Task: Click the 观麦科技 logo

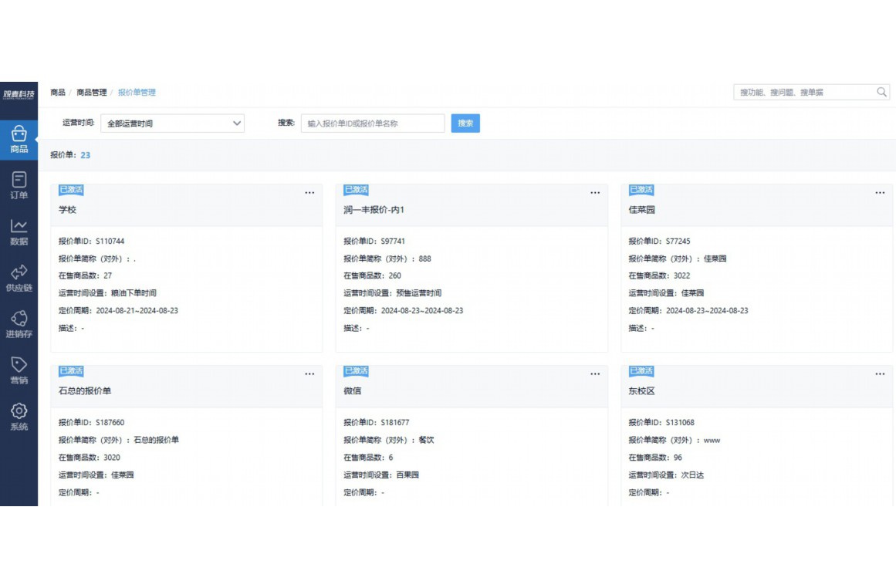Action: pos(19,95)
